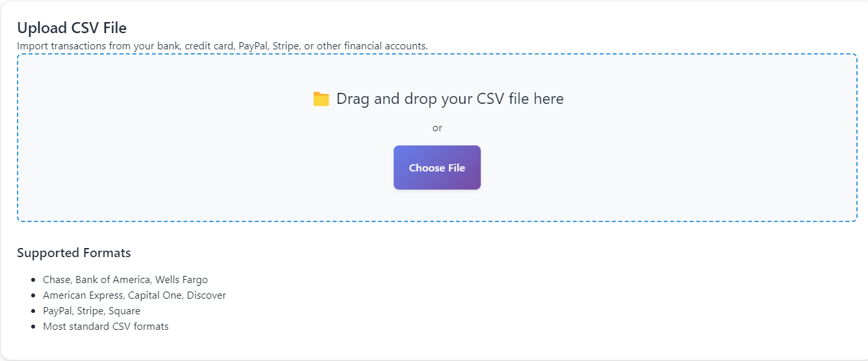The height and width of the screenshot is (361, 868).
Task: Click the bullet beside 'Most standard CSV formats'
Action: coord(33,327)
